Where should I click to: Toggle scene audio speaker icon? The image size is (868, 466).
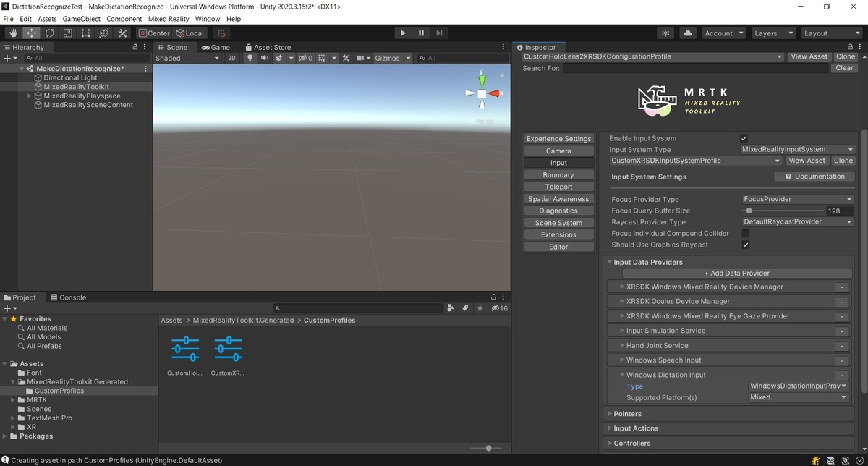coord(264,58)
